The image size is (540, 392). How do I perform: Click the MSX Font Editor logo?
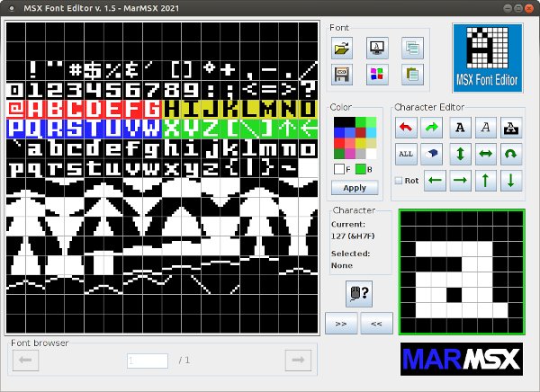488,58
